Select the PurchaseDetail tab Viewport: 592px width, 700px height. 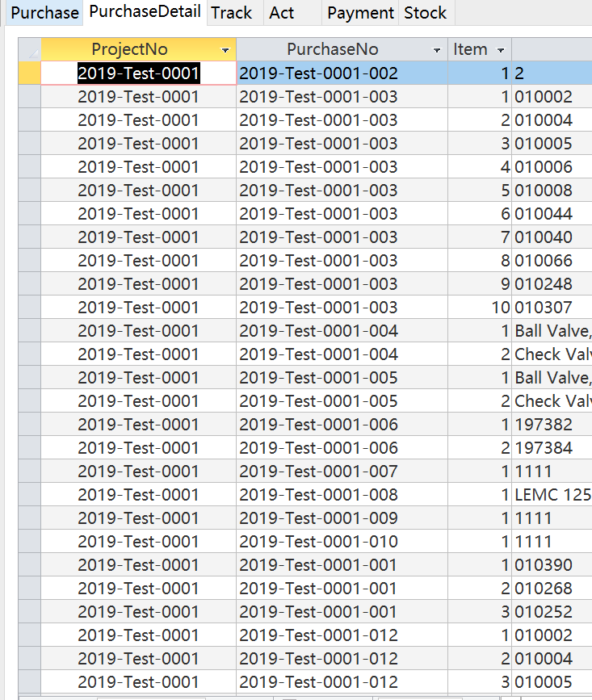click(x=145, y=12)
